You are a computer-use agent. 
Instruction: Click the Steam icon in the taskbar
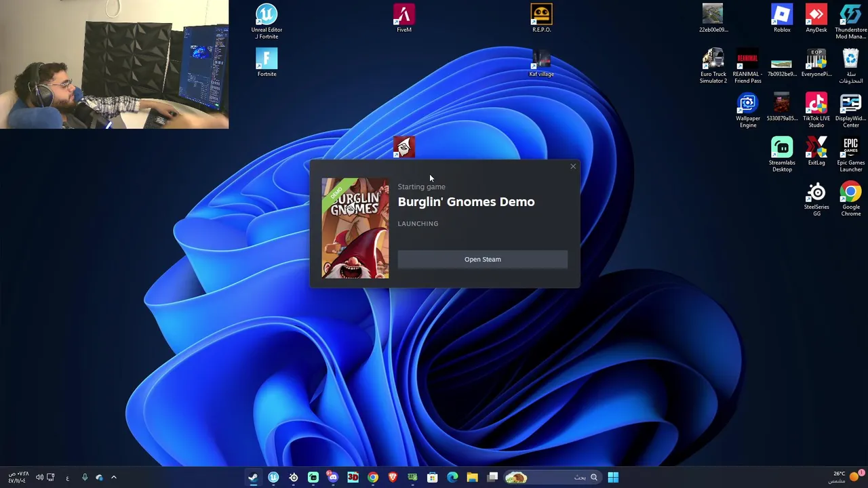[x=253, y=477]
